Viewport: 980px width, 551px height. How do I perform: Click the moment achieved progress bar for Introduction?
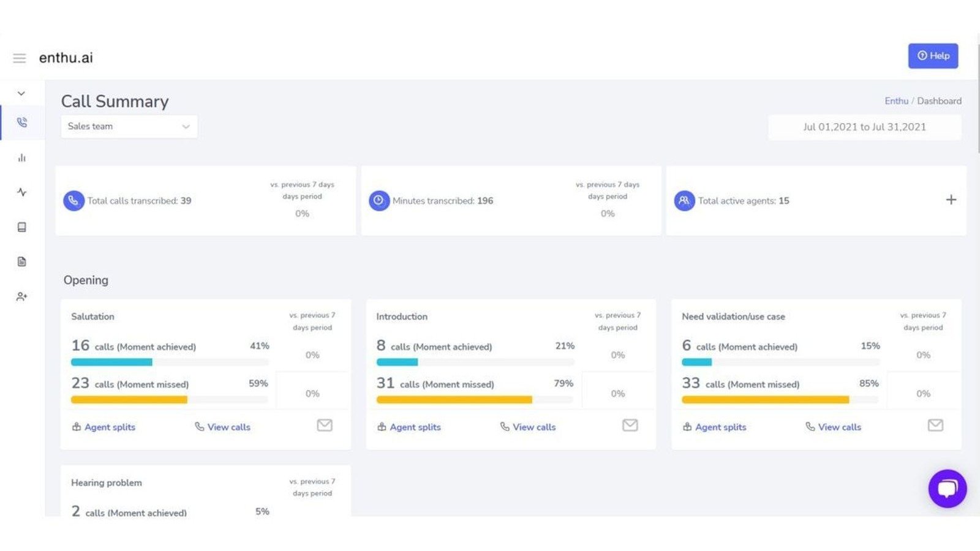(x=475, y=362)
